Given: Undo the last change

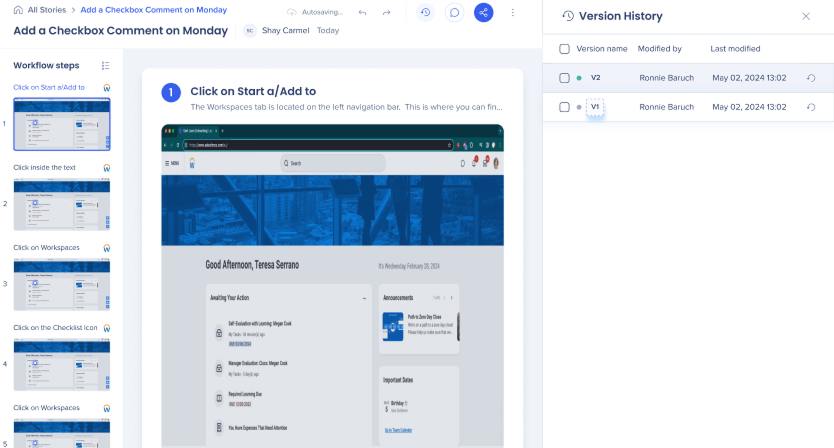Looking at the screenshot, I should (x=362, y=13).
